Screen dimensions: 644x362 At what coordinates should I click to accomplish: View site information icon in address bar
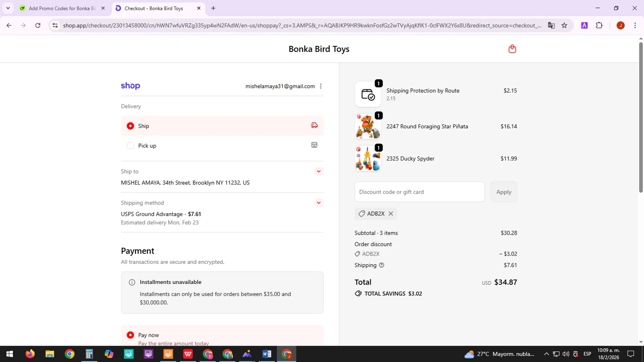[55, 25]
